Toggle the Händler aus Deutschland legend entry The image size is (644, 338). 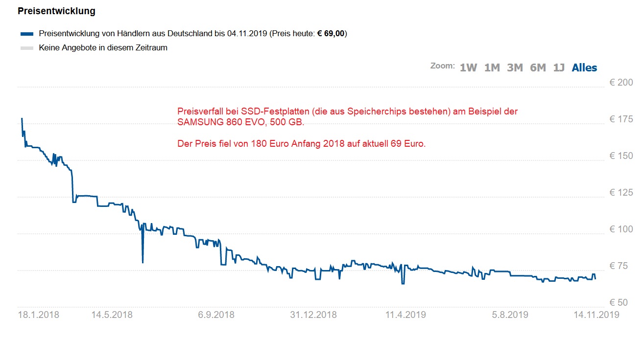[x=152, y=34]
